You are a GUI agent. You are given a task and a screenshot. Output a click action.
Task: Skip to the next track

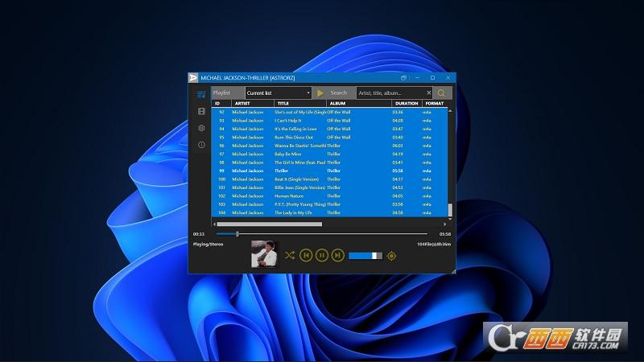point(337,255)
